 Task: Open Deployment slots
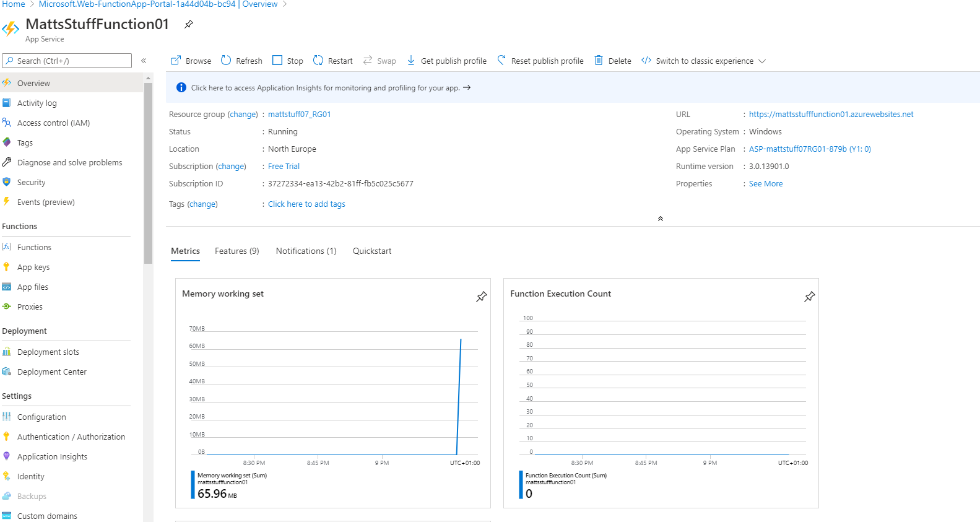71,352
